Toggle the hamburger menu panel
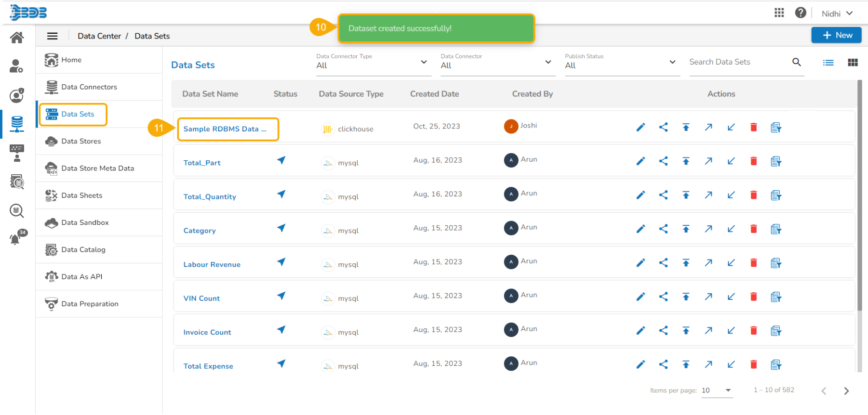 52,36
